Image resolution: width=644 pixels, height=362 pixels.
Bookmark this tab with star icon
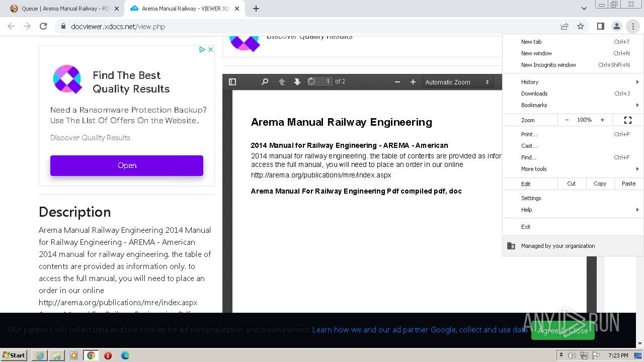click(581, 26)
